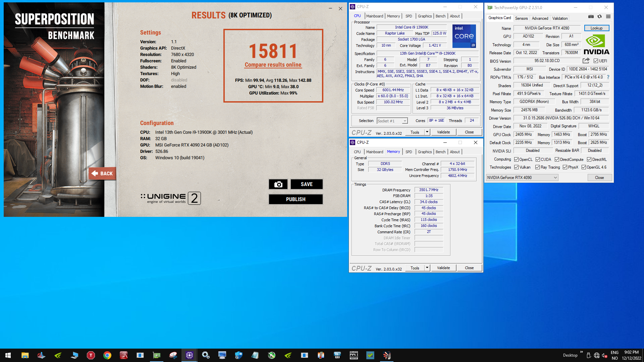The image size is (644, 362).
Task: Switch to CPU-Z via its purple taskbar icon
Action: click(190, 355)
